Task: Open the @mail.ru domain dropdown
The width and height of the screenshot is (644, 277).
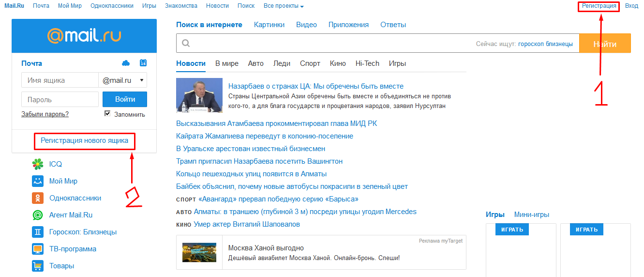Action: (123, 80)
